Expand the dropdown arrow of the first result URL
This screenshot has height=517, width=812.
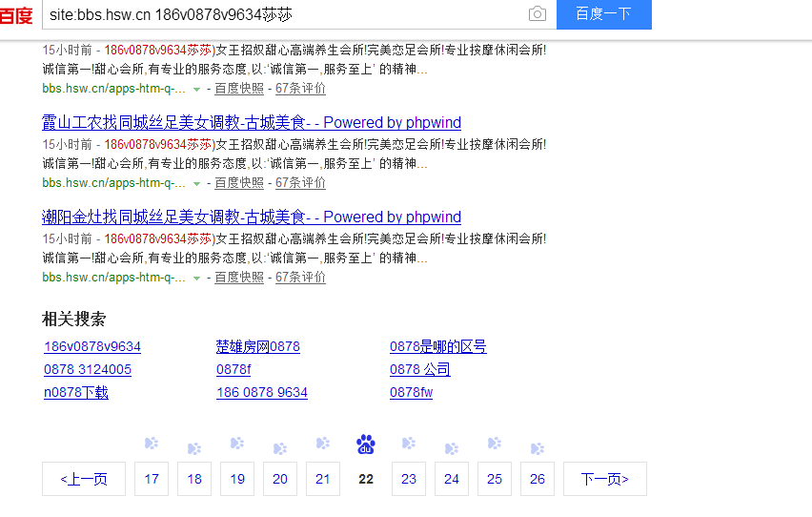pos(196,89)
